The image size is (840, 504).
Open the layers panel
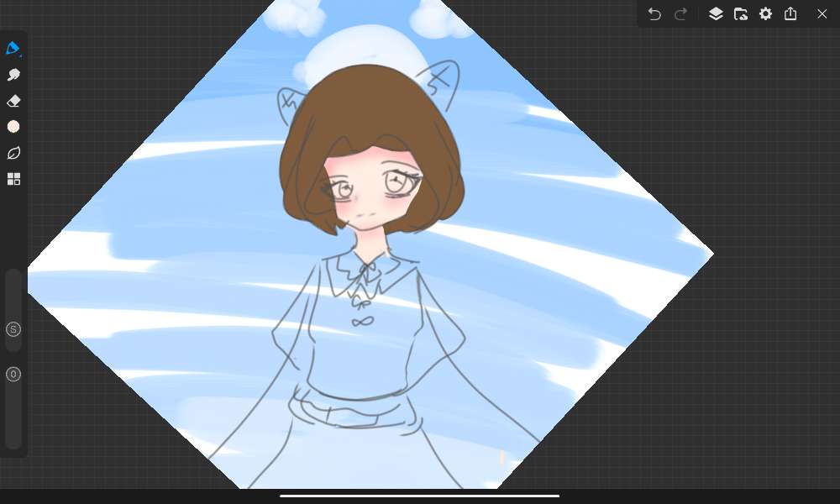click(x=716, y=14)
